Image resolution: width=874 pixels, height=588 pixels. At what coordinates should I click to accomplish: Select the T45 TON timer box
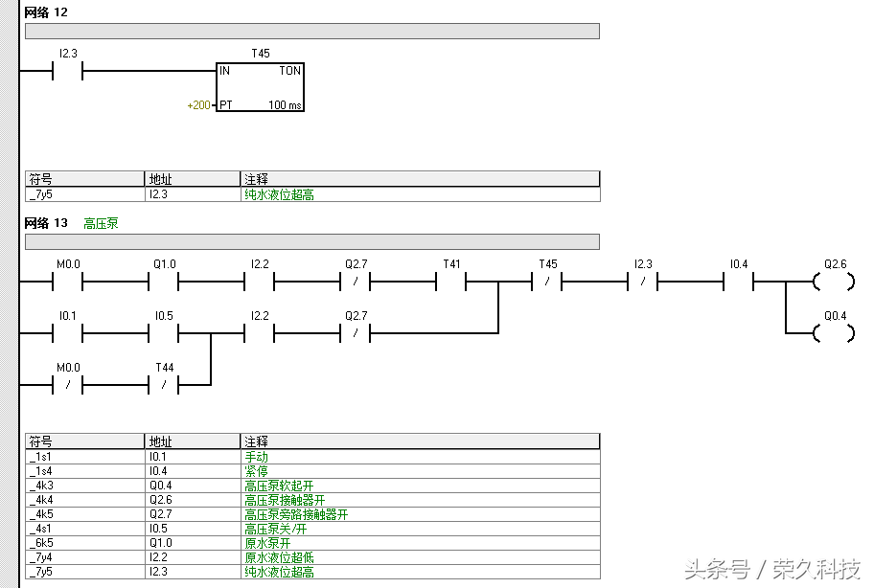click(x=261, y=87)
